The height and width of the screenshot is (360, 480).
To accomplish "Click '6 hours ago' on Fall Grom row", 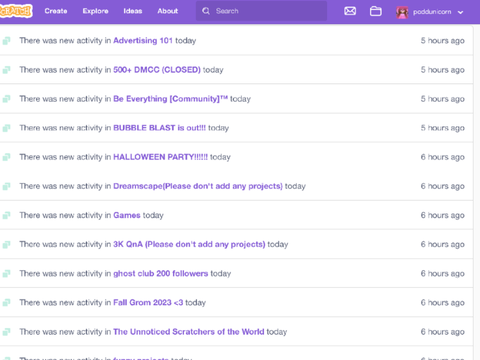I will point(442,303).
